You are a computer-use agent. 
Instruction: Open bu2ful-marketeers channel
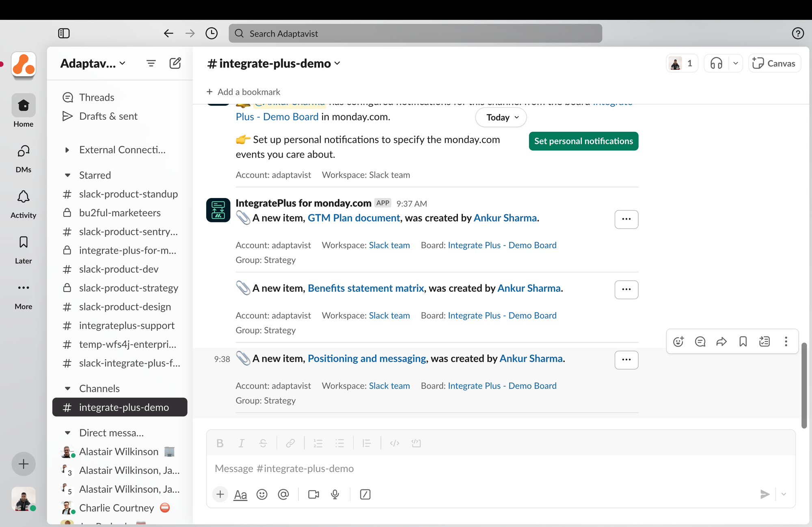(x=120, y=213)
